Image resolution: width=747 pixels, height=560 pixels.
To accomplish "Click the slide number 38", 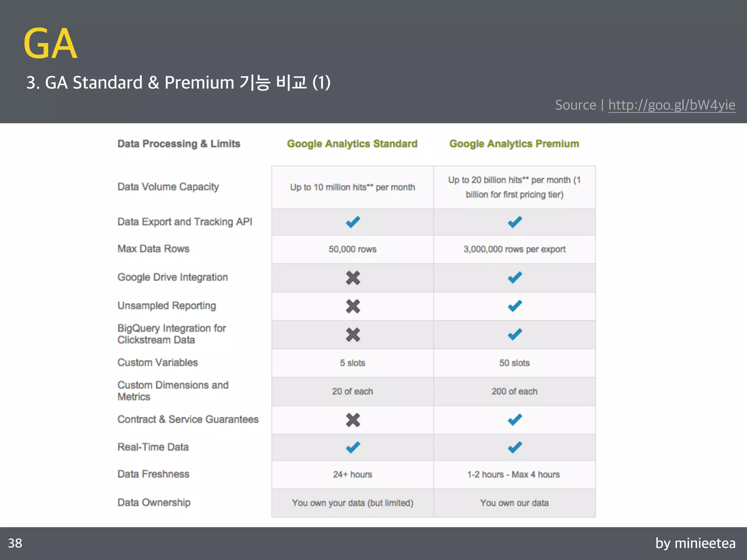I will tap(15, 543).
